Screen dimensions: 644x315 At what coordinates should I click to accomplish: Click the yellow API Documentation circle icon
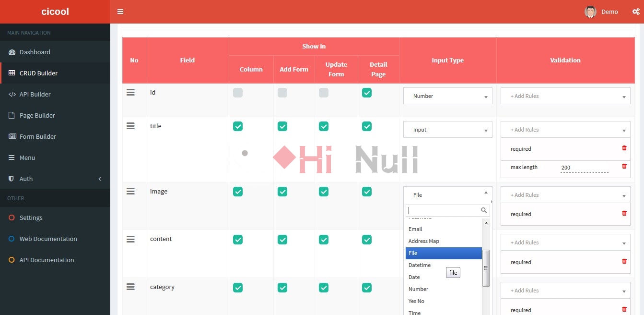point(12,260)
